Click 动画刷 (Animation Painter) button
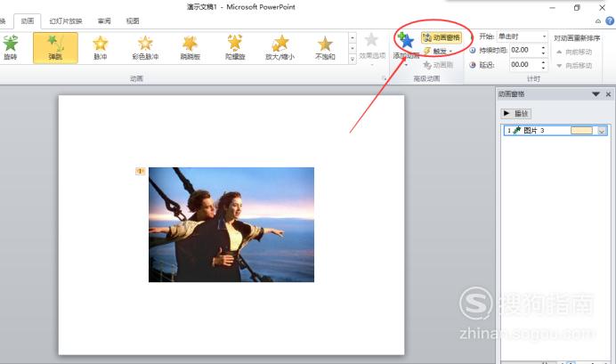616x364 pixels. tap(438, 65)
